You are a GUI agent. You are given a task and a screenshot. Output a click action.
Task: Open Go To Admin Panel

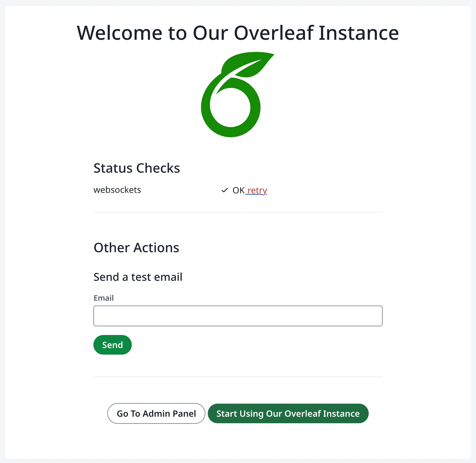156,413
